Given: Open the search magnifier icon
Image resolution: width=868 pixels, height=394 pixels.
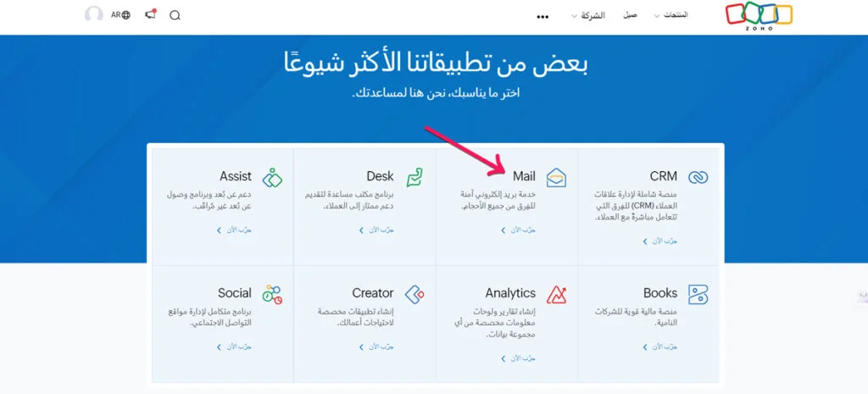Looking at the screenshot, I should [175, 15].
